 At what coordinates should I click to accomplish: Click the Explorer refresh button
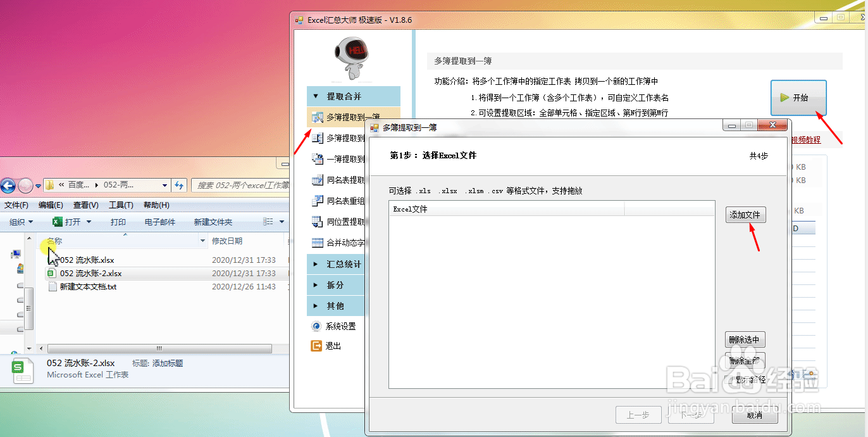pyautogui.click(x=179, y=185)
